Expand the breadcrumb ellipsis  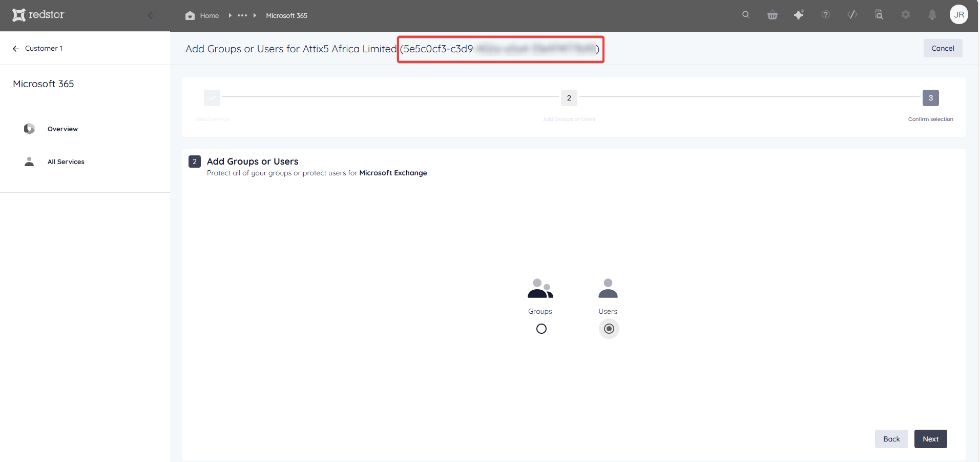click(x=242, y=15)
